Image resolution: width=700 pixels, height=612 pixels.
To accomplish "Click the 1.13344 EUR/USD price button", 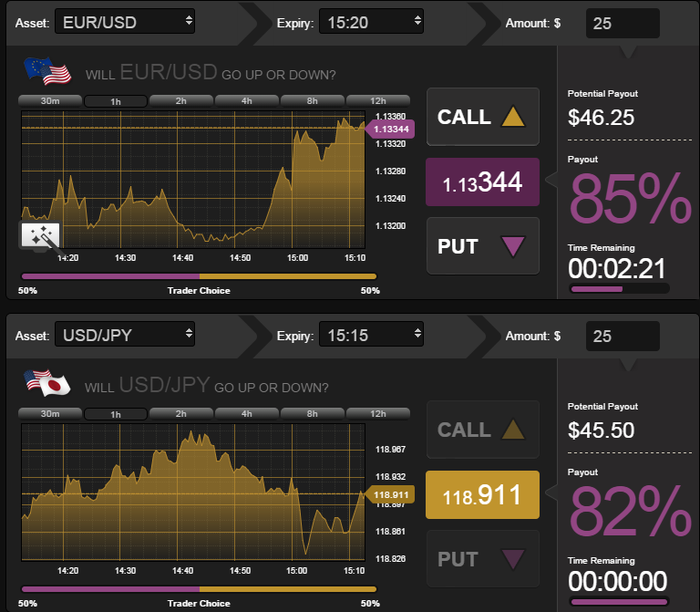I will tap(482, 182).
